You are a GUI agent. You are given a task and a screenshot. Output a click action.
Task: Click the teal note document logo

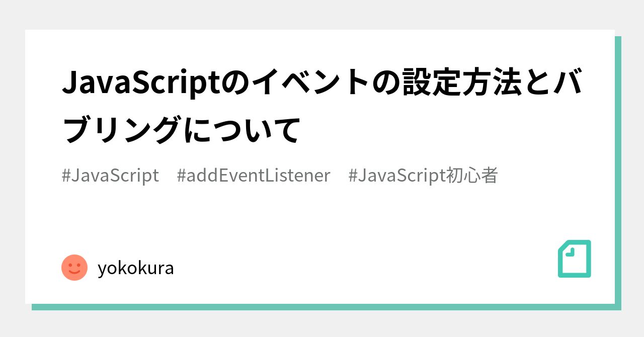pos(575,259)
